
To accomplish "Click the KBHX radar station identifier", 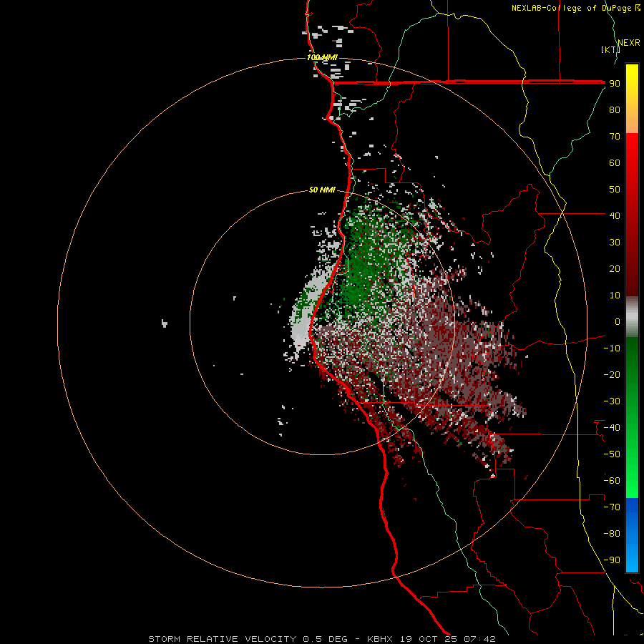I will coord(380,639).
